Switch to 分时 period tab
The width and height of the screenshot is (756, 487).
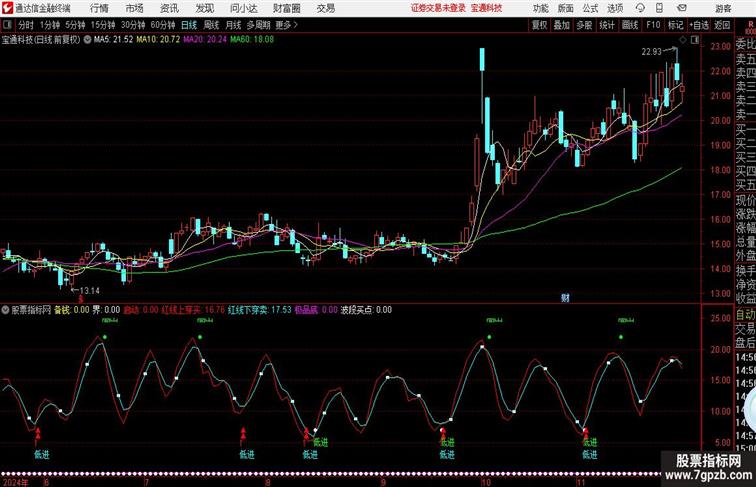26,25
